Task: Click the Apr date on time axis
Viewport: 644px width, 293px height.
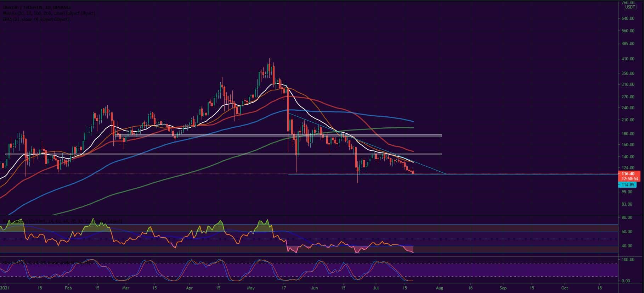Action: (x=189, y=288)
